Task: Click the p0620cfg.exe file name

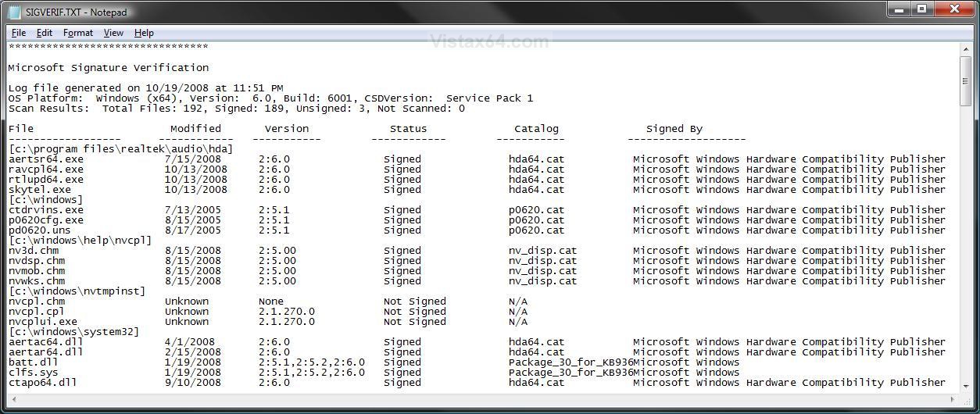Action: point(45,220)
